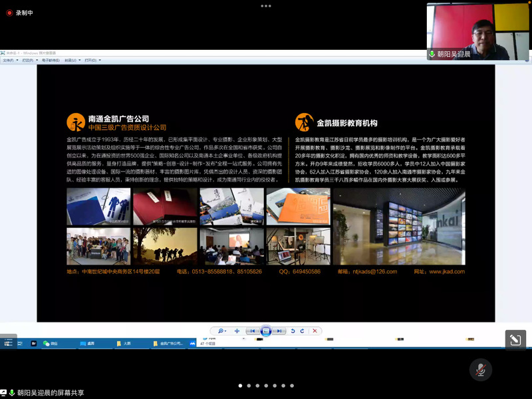
Task: Click the address text 中南世纪城中央商务区14号楼20层
Action: (x=121, y=271)
